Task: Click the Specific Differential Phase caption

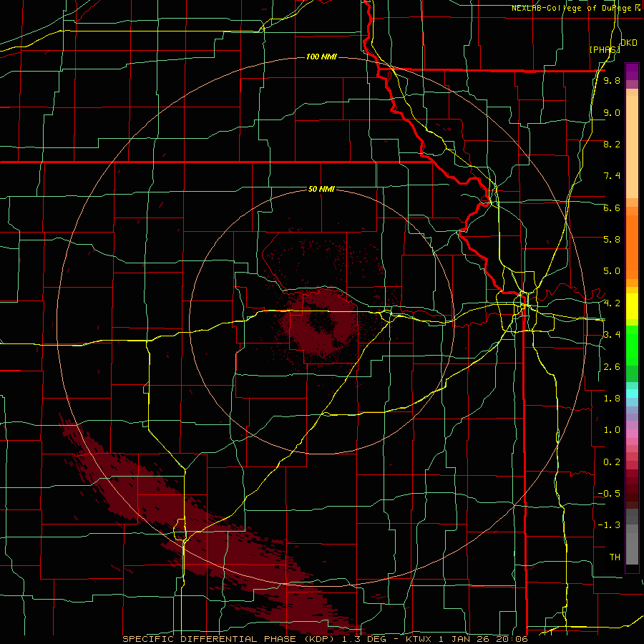Action: [x=324, y=639]
